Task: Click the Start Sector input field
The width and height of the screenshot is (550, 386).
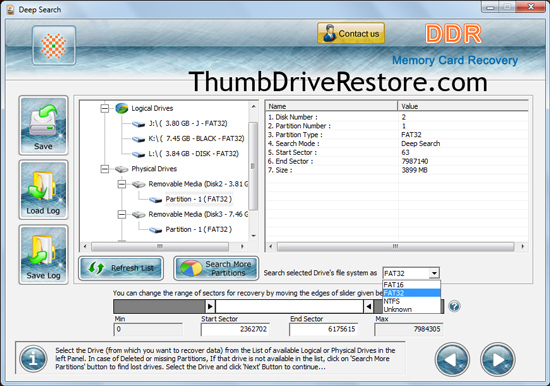Action: pyautogui.click(x=235, y=329)
